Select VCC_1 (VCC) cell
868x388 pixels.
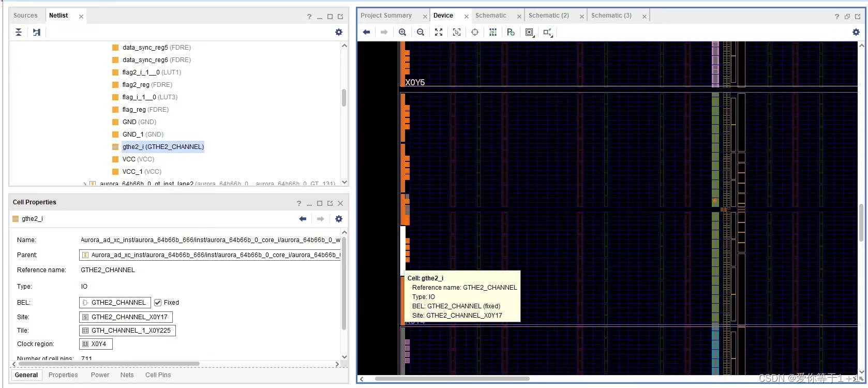[x=142, y=172]
